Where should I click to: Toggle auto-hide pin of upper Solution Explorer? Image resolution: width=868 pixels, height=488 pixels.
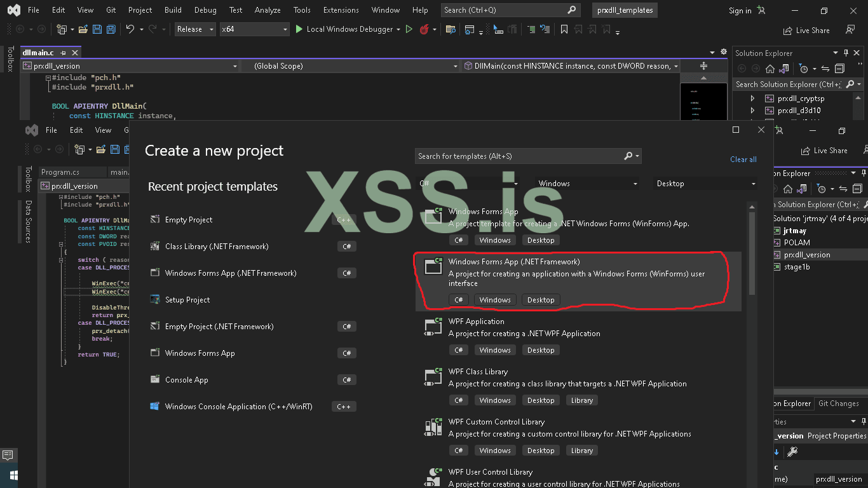pos(846,53)
